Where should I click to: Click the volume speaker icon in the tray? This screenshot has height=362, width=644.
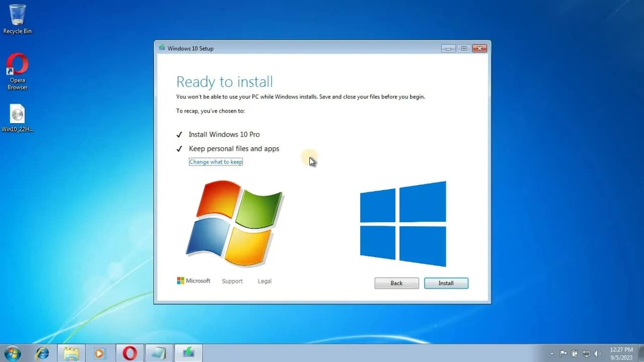[598, 353]
